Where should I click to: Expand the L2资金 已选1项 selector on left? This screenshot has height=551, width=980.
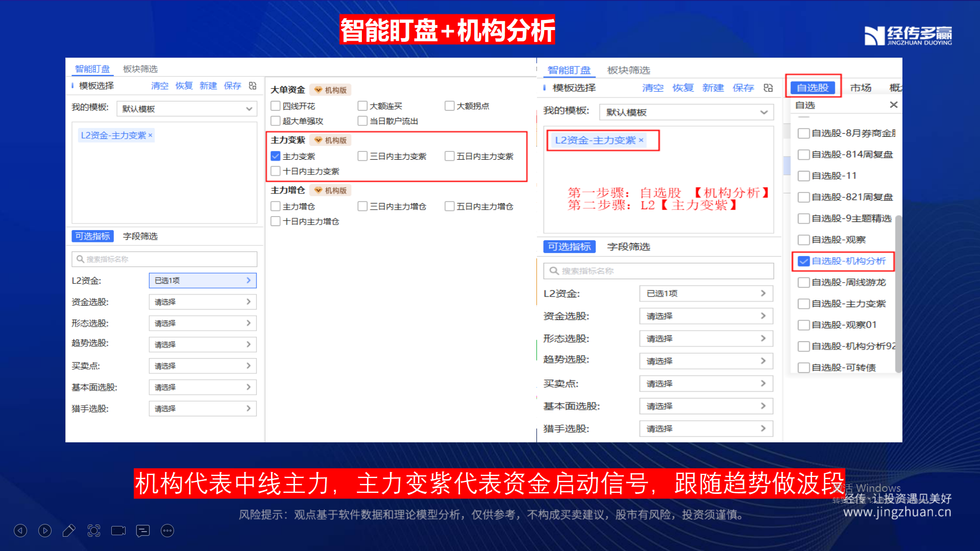pyautogui.click(x=203, y=281)
